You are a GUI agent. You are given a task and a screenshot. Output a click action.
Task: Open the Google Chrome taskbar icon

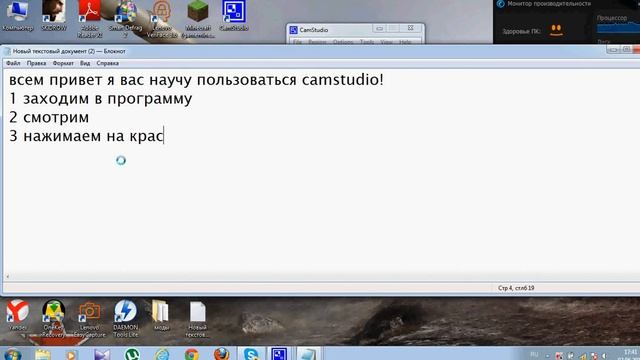click(x=191, y=354)
